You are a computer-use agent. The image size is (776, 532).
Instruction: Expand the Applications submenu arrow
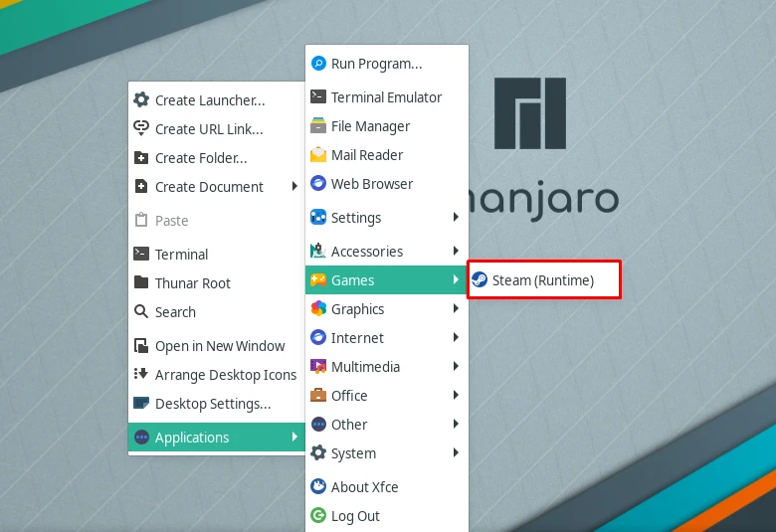(x=294, y=437)
